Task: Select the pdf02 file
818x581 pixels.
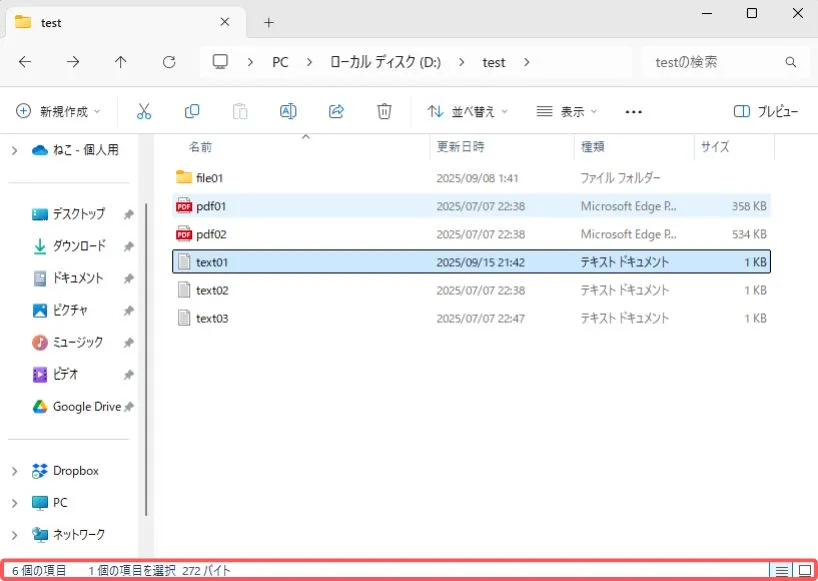Action: click(212, 234)
